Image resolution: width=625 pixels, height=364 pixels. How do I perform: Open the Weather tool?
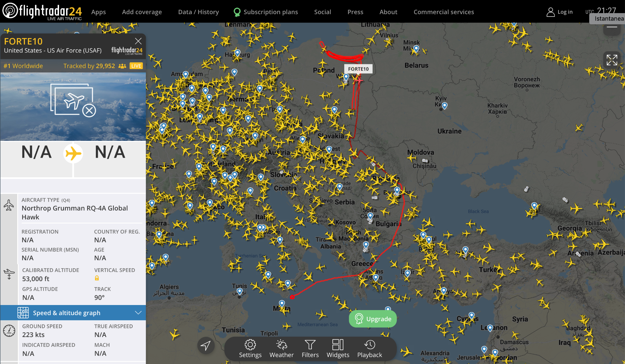(x=281, y=349)
